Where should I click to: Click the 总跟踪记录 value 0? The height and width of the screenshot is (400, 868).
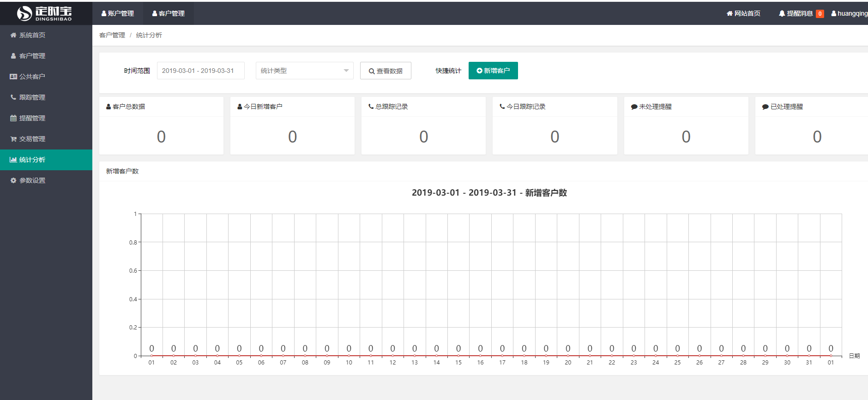pos(424,137)
